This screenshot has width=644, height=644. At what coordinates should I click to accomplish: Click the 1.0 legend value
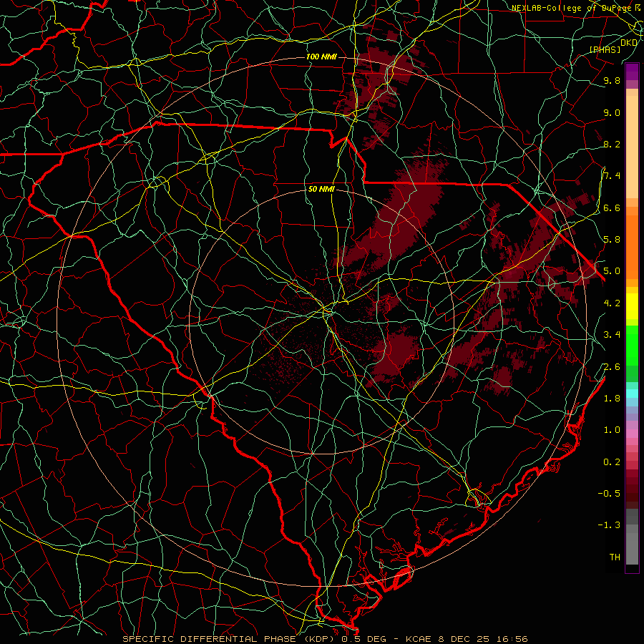[612, 430]
